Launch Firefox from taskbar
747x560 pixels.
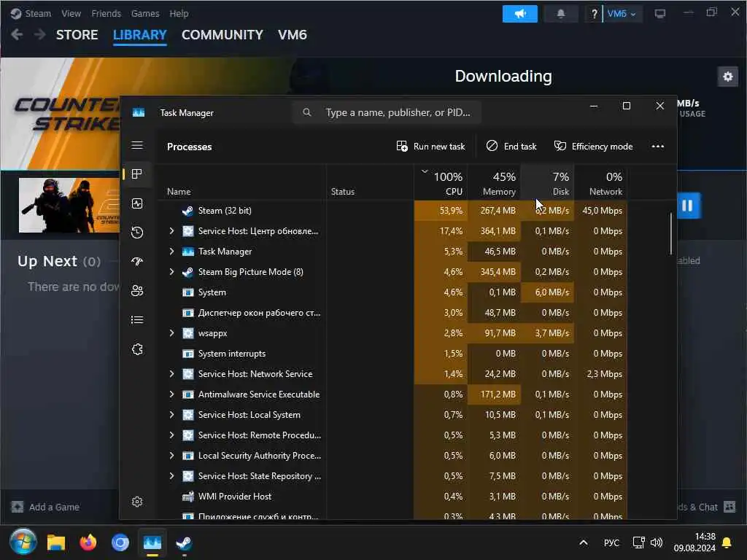88,542
